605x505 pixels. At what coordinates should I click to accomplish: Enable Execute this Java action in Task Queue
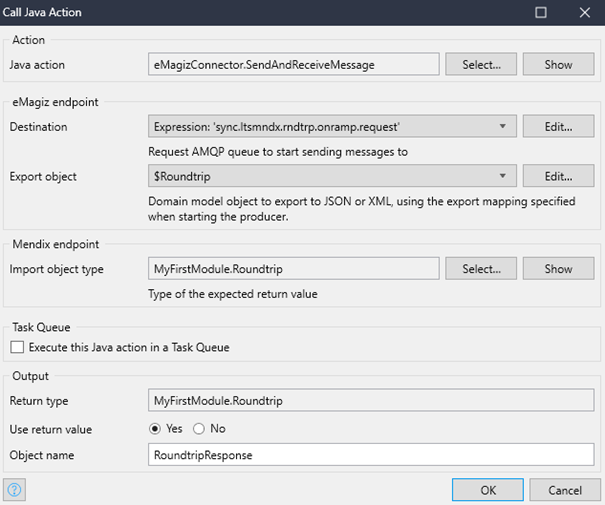click(17, 347)
